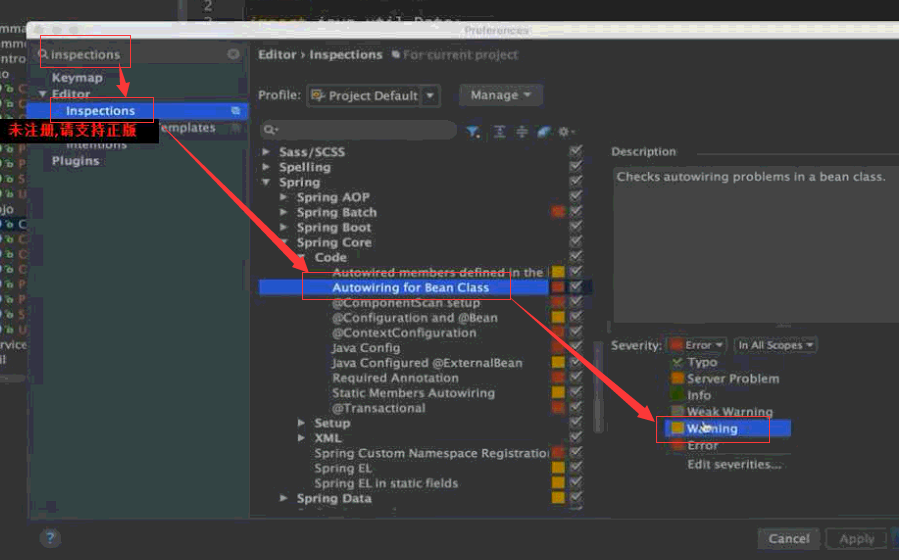The width and height of the screenshot is (899, 560).
Task: Expand the Setup node under Spring Core
Action: [302, 423]
